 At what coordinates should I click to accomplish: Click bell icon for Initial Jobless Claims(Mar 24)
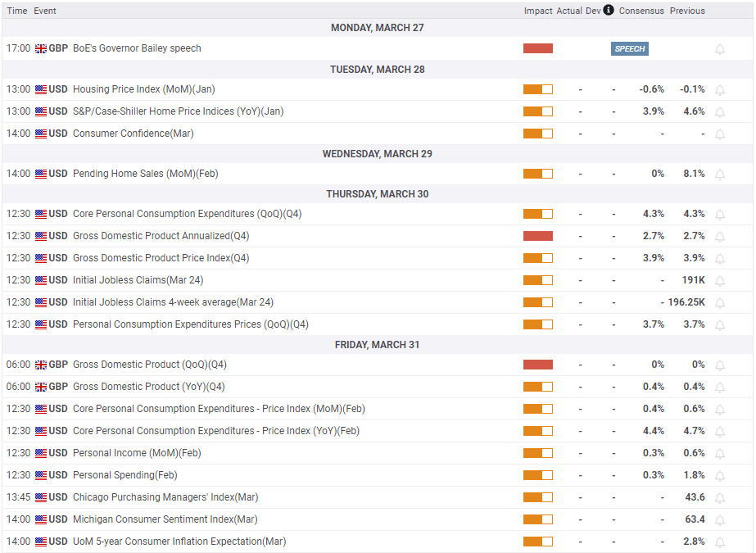pyautogui.click(x=720, y=281)
